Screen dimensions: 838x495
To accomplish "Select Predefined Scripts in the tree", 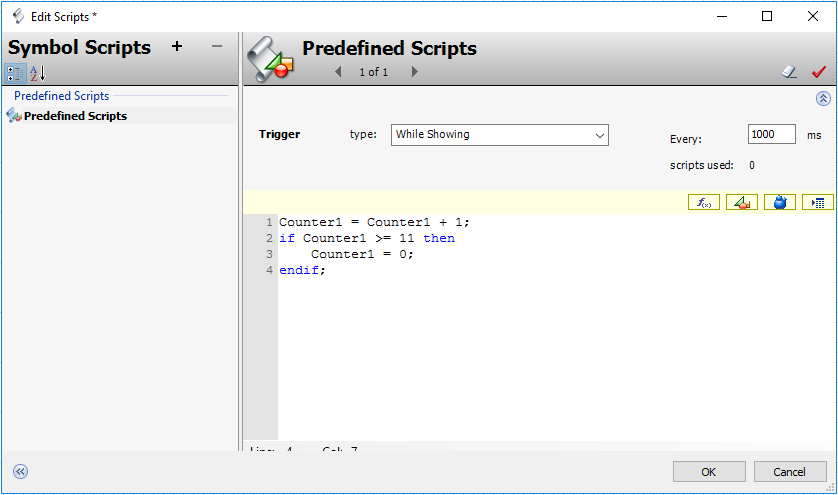I will coord(75,116).
